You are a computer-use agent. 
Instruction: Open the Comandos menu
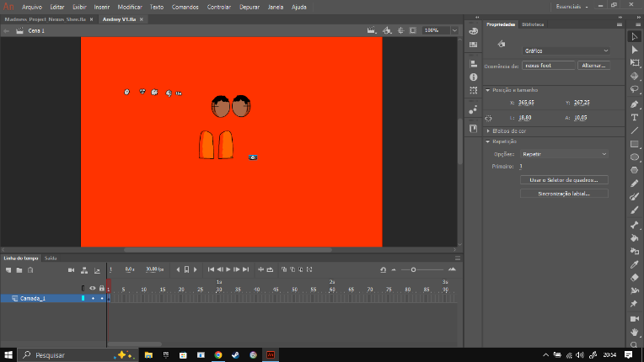[185, 7]
